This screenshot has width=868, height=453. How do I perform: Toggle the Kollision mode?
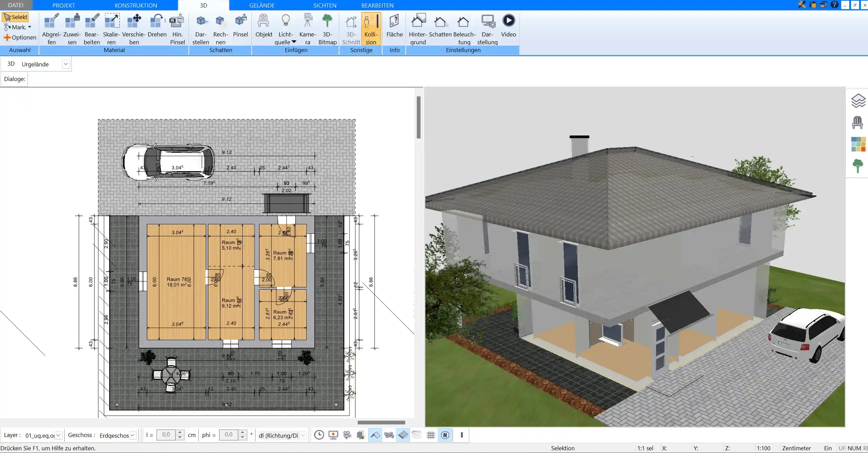pos(371,29)
